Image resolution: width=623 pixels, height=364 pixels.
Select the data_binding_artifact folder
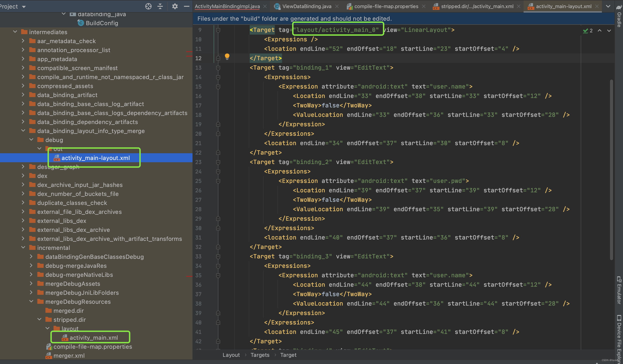pos(67,95)
